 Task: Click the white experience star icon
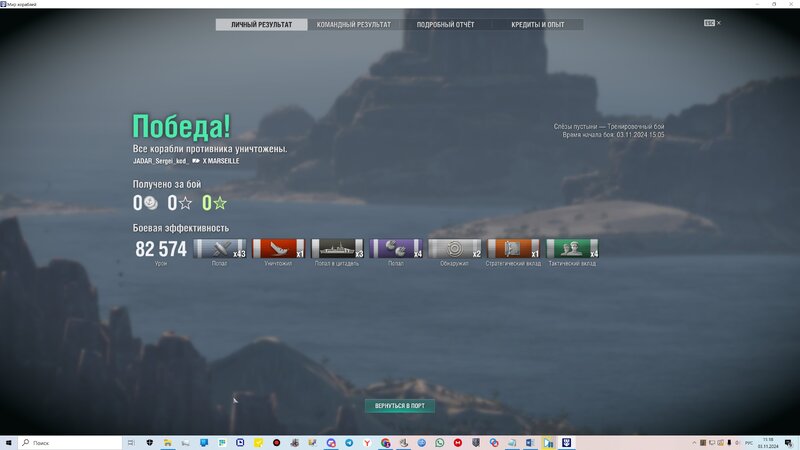[x=186, y=203]
